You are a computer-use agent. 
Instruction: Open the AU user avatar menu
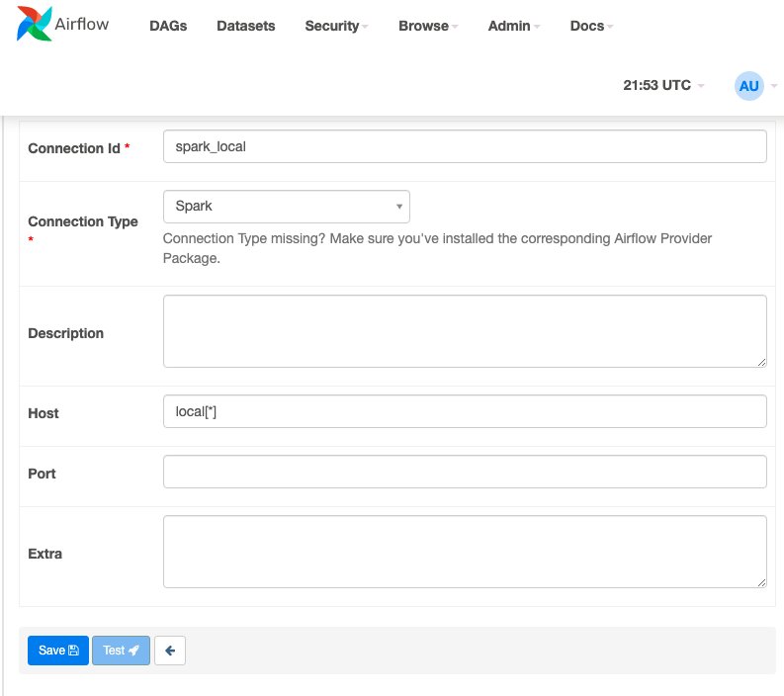748,86
